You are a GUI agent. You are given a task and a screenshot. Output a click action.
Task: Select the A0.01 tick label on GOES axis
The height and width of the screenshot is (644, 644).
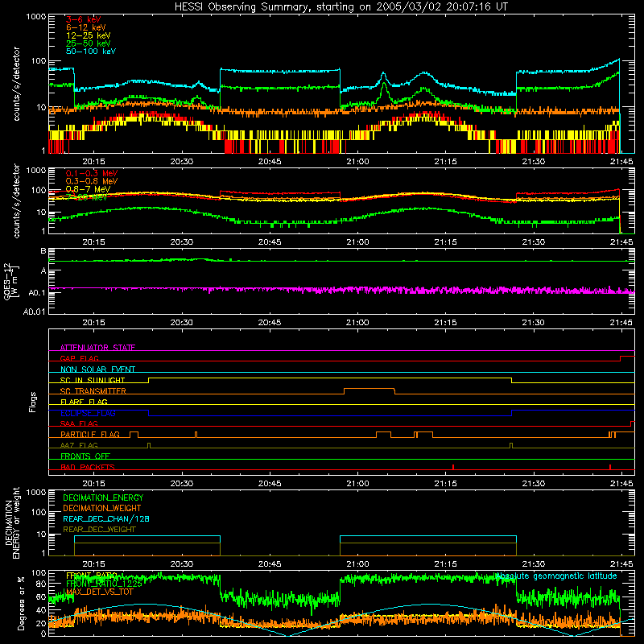pos(35,312)
